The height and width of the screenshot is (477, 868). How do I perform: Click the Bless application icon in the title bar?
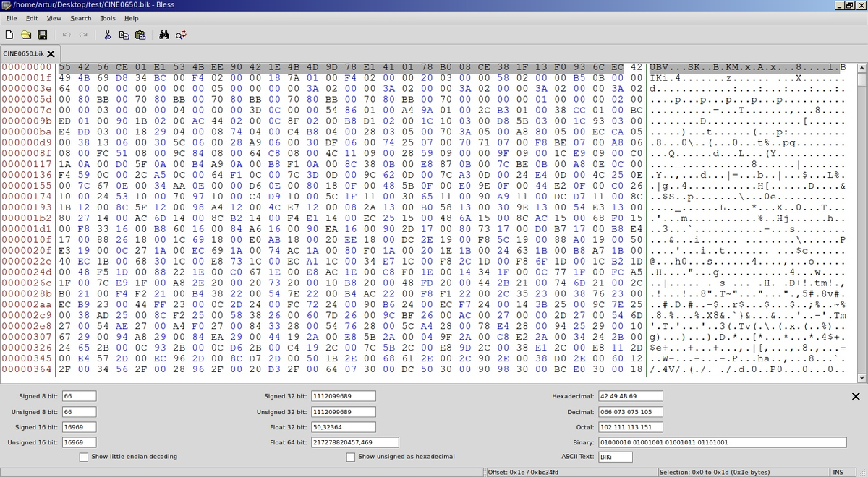pyautogui.click(x=6, y=5)
